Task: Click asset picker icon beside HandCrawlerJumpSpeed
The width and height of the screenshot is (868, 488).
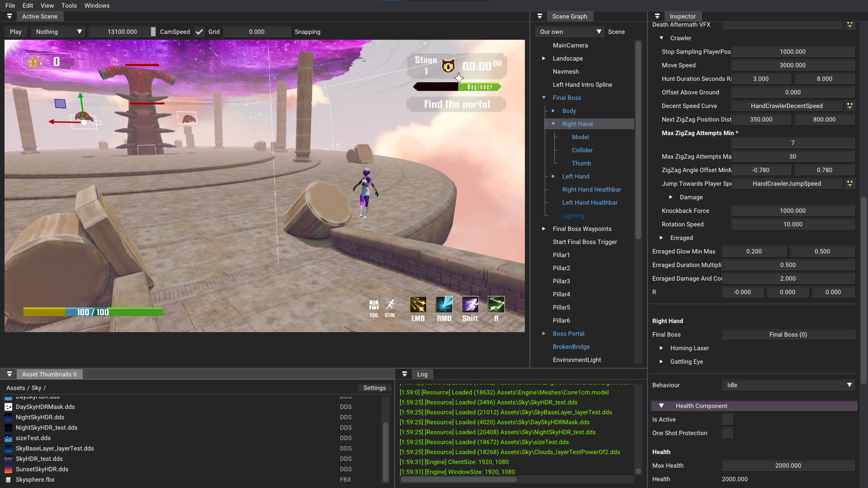Action: [x=850, y=183]
